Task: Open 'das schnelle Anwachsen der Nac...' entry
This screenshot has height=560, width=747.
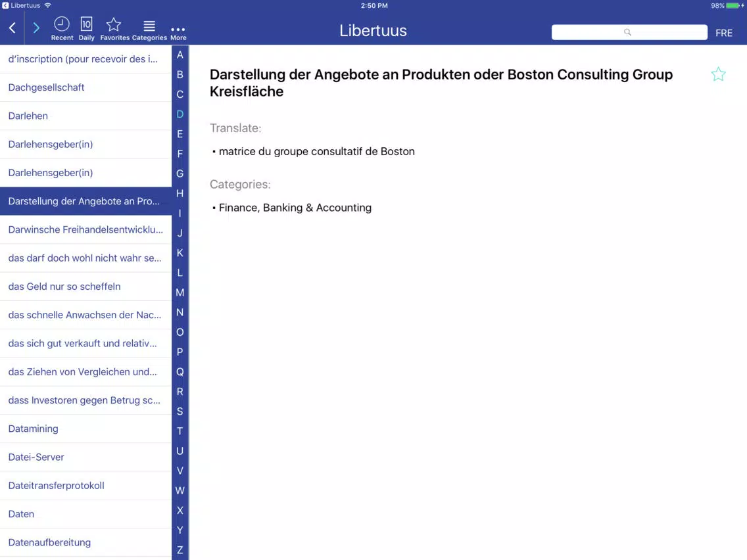Action: (x=85, y=315)
